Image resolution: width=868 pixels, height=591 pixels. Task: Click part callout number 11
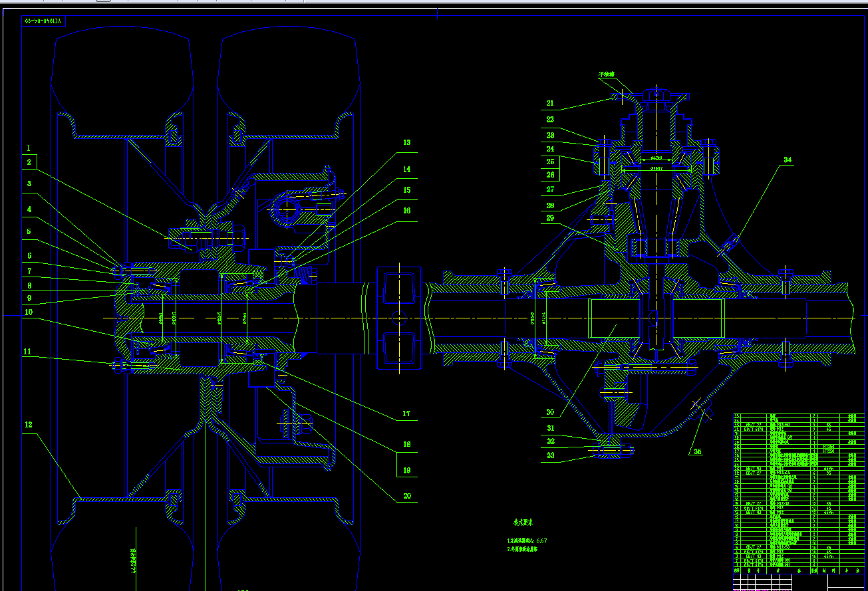29,351
